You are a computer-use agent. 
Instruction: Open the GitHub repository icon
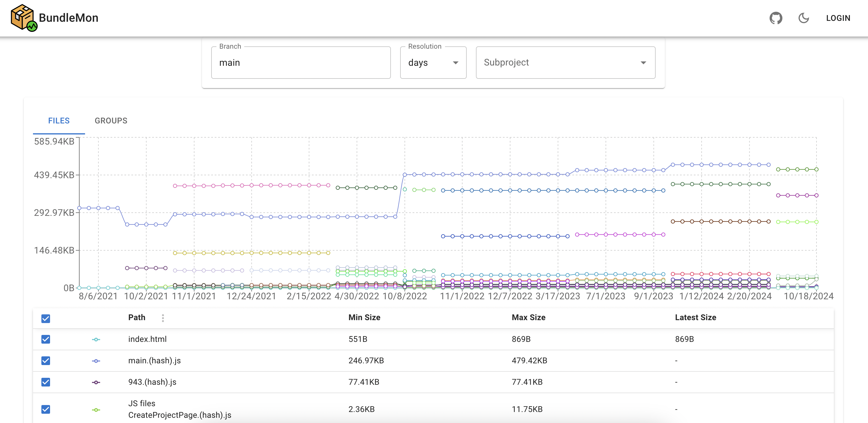click(775, 18)
